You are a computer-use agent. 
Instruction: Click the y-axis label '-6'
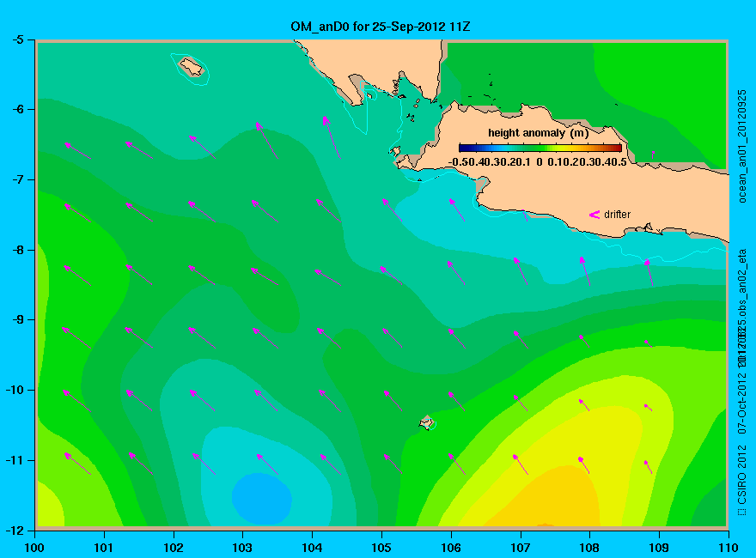[x=17, y=109]
